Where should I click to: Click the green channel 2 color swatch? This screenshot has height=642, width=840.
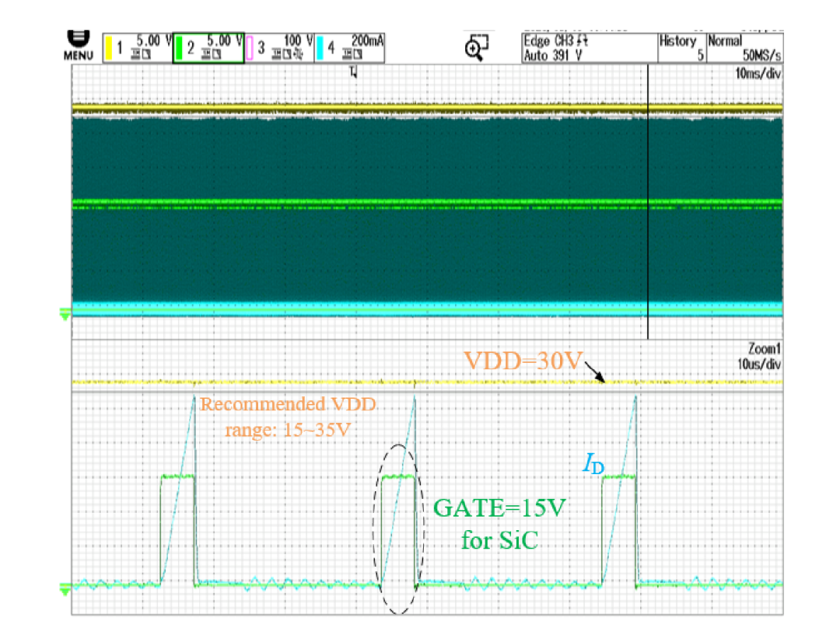click(179, 47)
